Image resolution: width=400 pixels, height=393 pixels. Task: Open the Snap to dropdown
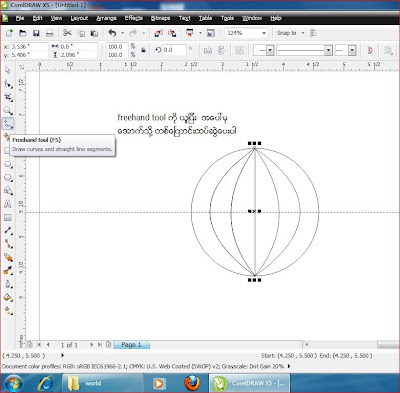303,33
